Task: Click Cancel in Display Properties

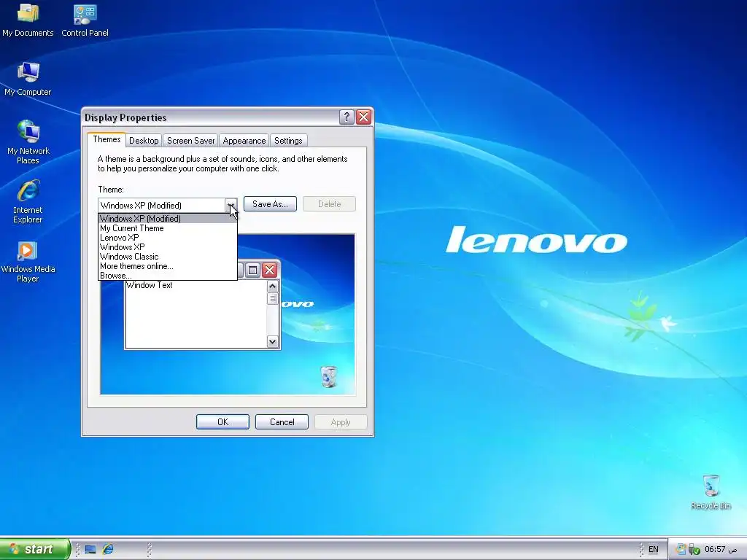Action: 282,422
